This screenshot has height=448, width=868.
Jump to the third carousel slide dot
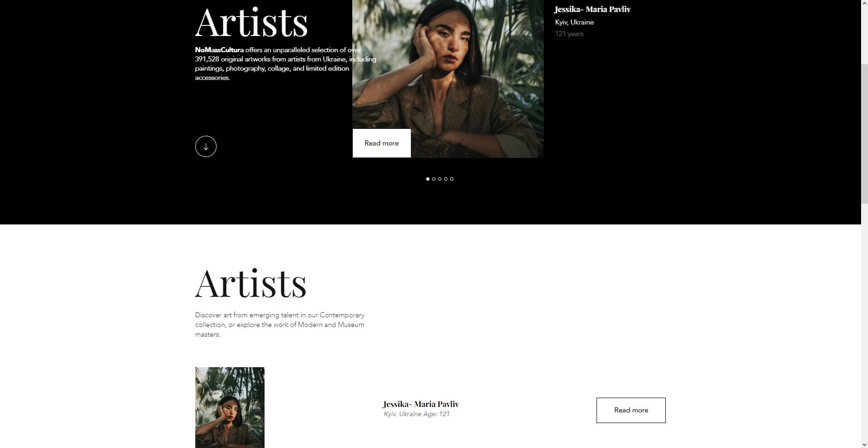point(440,179)
